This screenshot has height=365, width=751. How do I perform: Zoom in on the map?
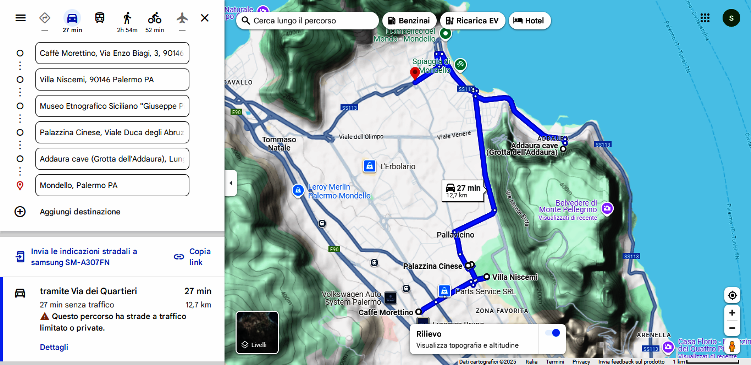point(732,313)
